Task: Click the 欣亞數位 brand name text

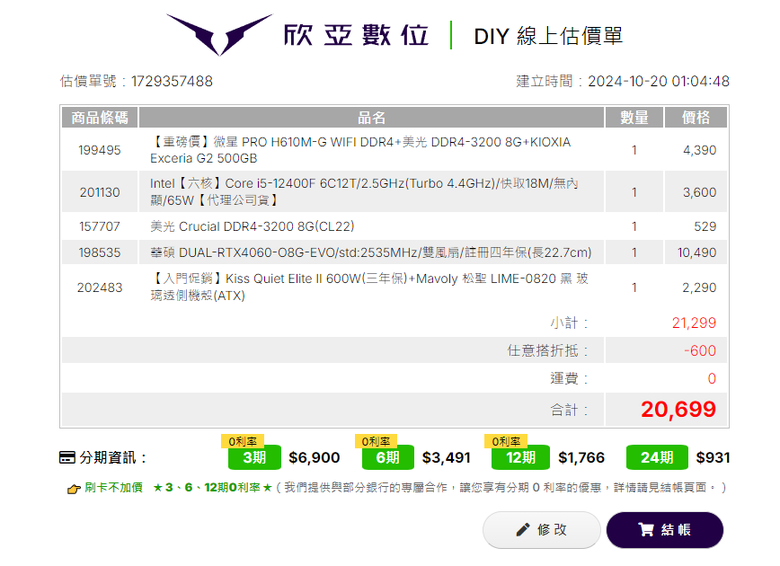Action: tap(356, 35)
